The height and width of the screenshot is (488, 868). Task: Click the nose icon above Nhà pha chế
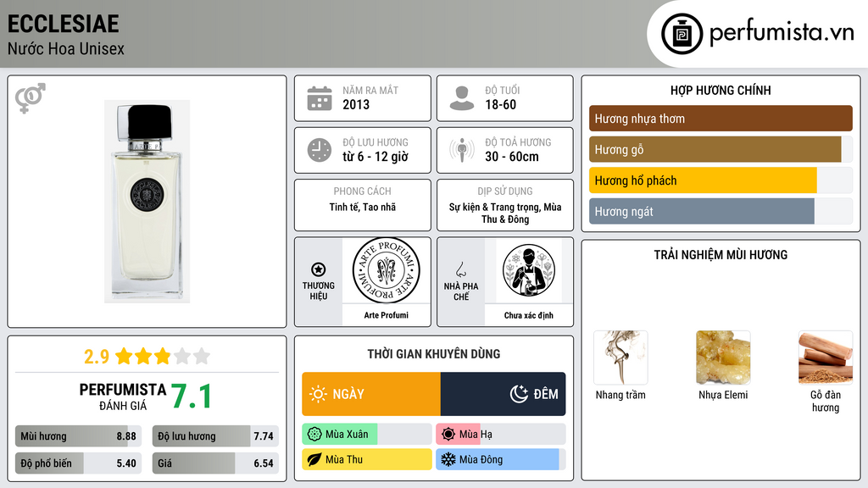tap(460, 269)
